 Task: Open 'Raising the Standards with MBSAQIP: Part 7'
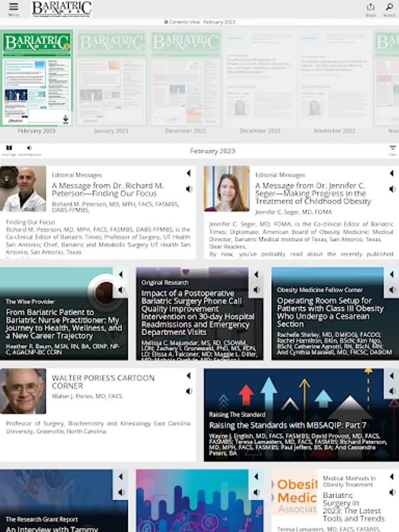point(288,426)
